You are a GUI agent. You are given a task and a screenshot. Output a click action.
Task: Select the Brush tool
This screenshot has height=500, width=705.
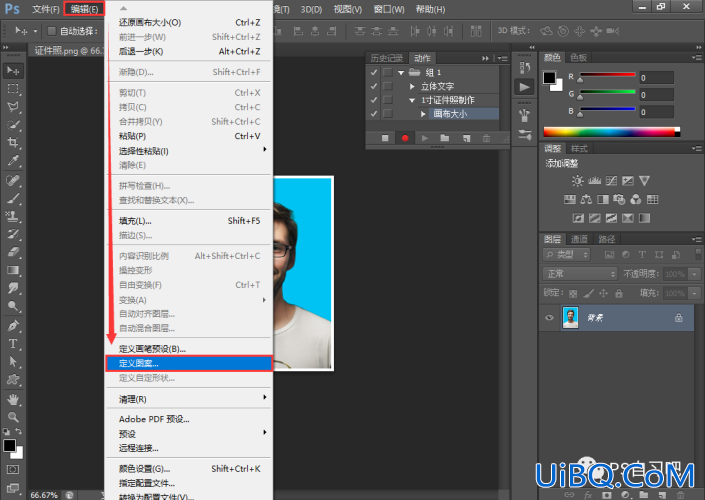coord(13,198)
